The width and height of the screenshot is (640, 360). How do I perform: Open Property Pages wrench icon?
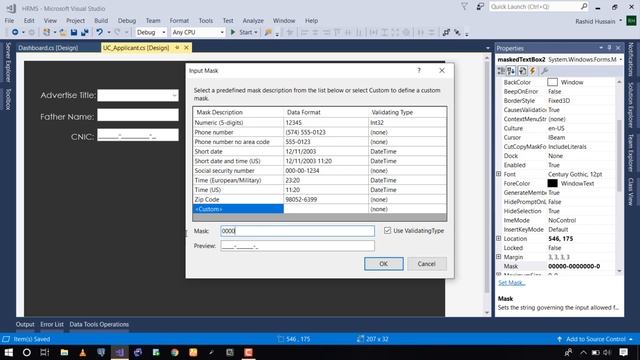tap(544, 71)
